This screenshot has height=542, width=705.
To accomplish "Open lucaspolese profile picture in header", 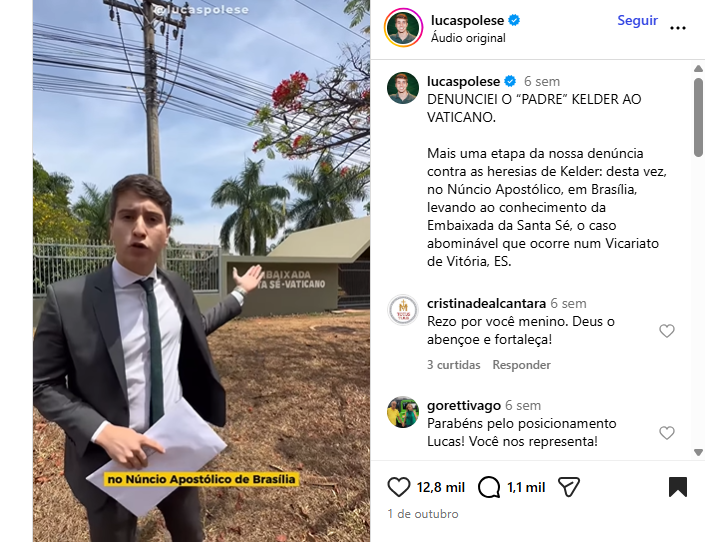I will 403,28.
